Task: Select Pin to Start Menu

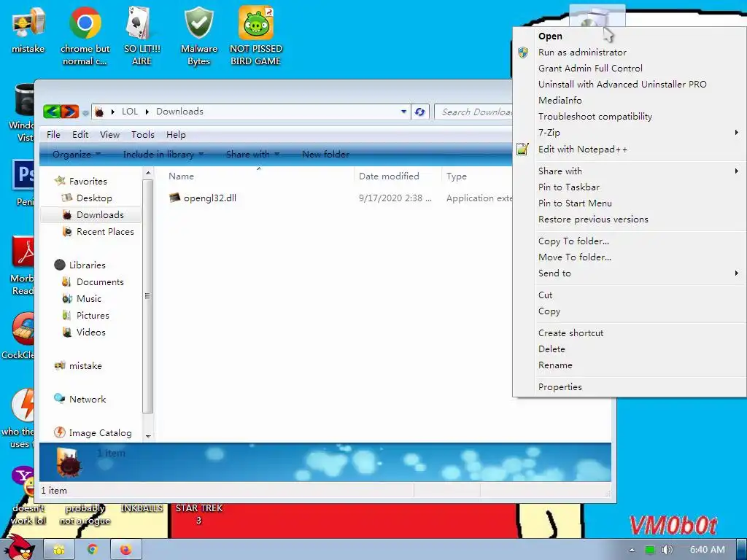Action: point(630,203)
